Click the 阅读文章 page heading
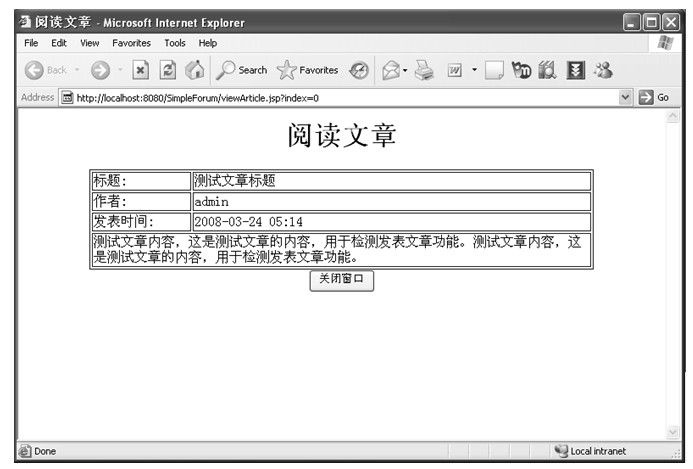This screenshot has width=693, height=469. tap(342, 135)
